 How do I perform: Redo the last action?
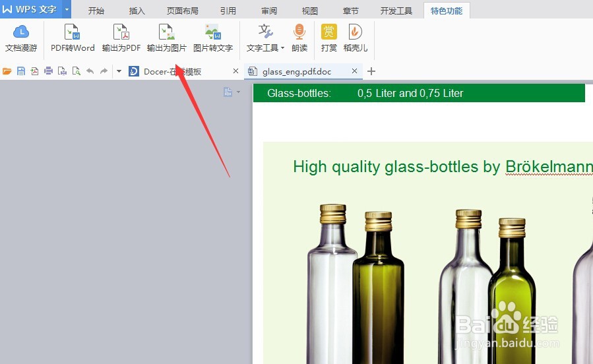pos(104,71)
